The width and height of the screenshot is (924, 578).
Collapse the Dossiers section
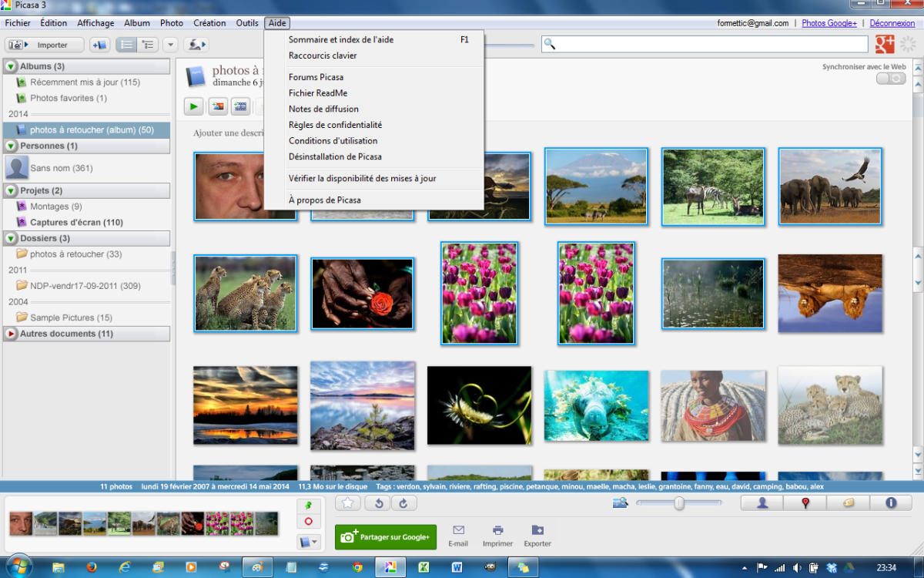point(11,238)
